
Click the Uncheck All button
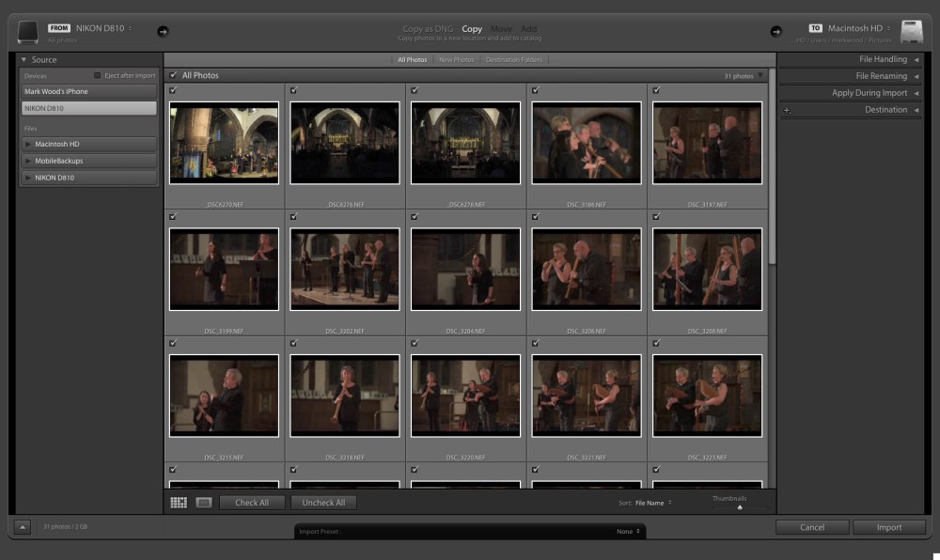[323, 503]
